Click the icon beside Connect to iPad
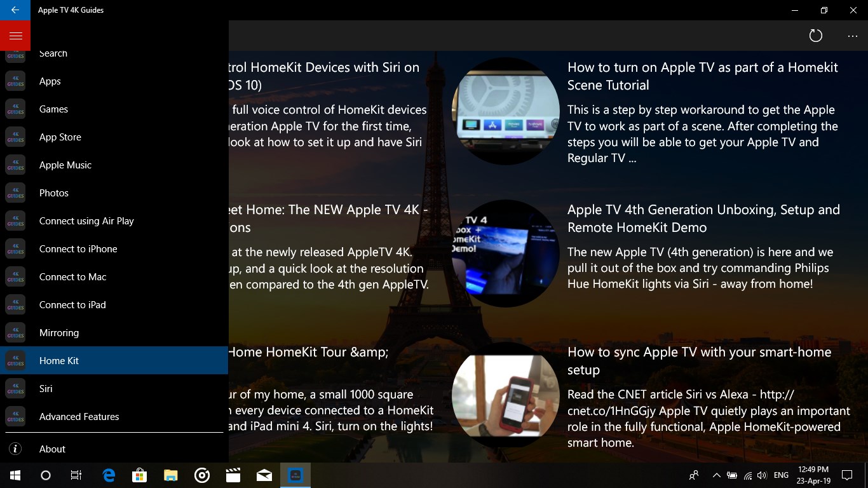This screenshot has width=868, height=488. click(x=15, y=305)
